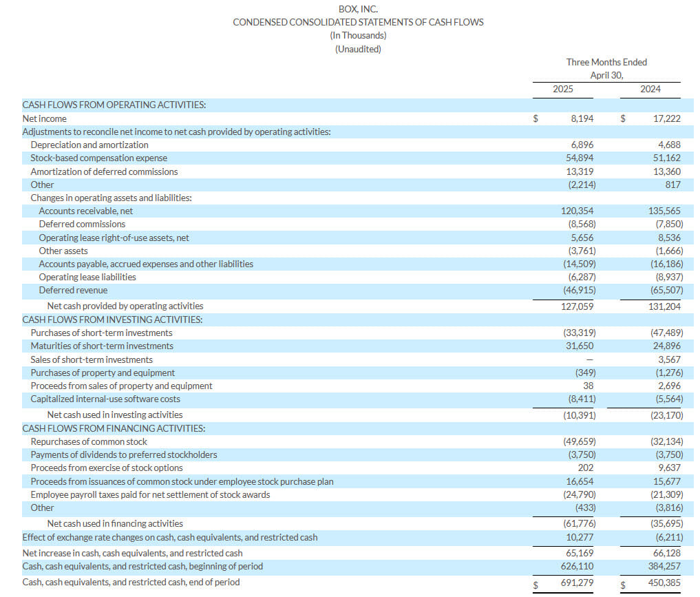700x597 pixels.
Task: Click "Employee payroll taxes paid" row label
Action: [150, 495]
